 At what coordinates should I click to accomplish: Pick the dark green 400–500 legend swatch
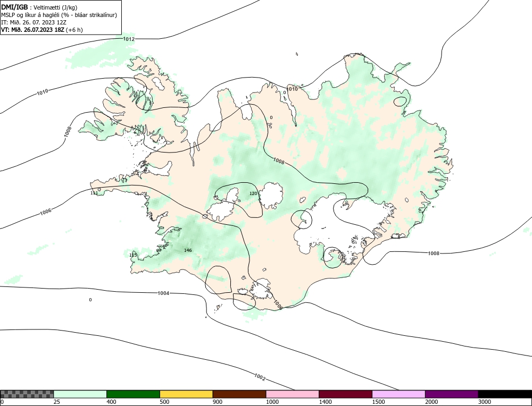coord(133,394)
